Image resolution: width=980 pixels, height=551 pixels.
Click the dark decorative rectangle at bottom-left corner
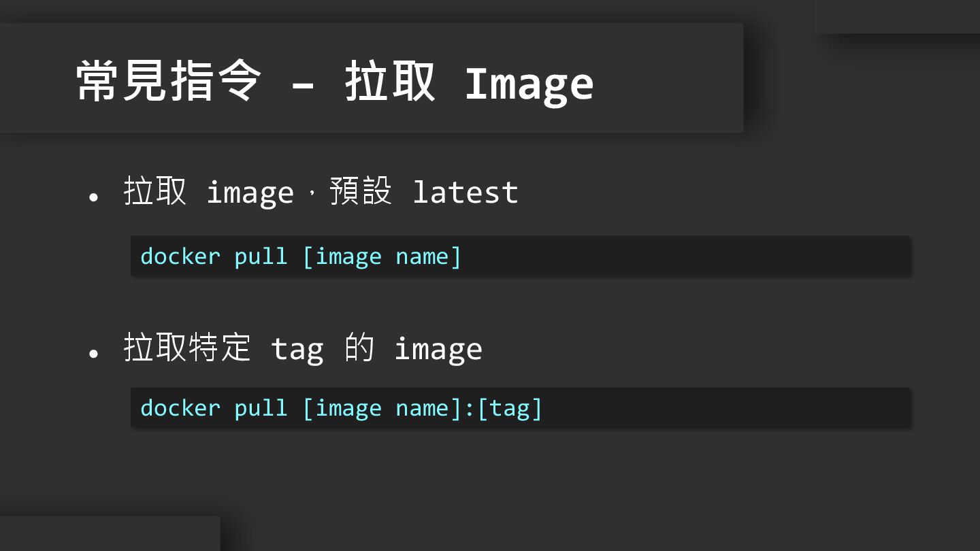tap(110, 533)
